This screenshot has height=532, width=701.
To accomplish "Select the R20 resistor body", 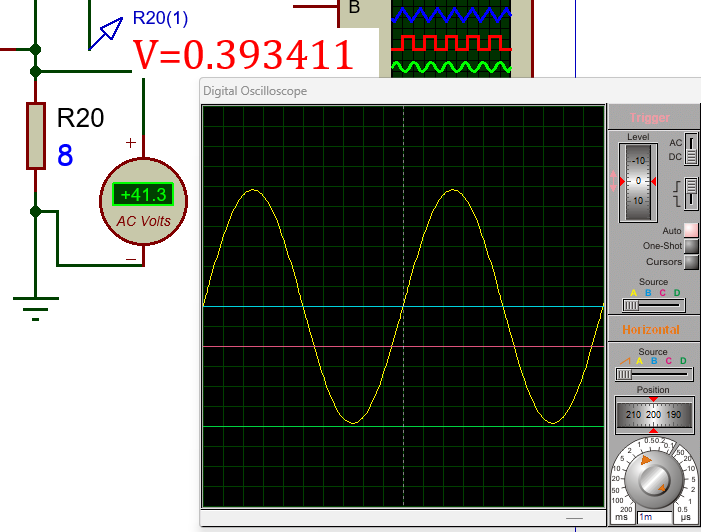I will coord(36,136).
